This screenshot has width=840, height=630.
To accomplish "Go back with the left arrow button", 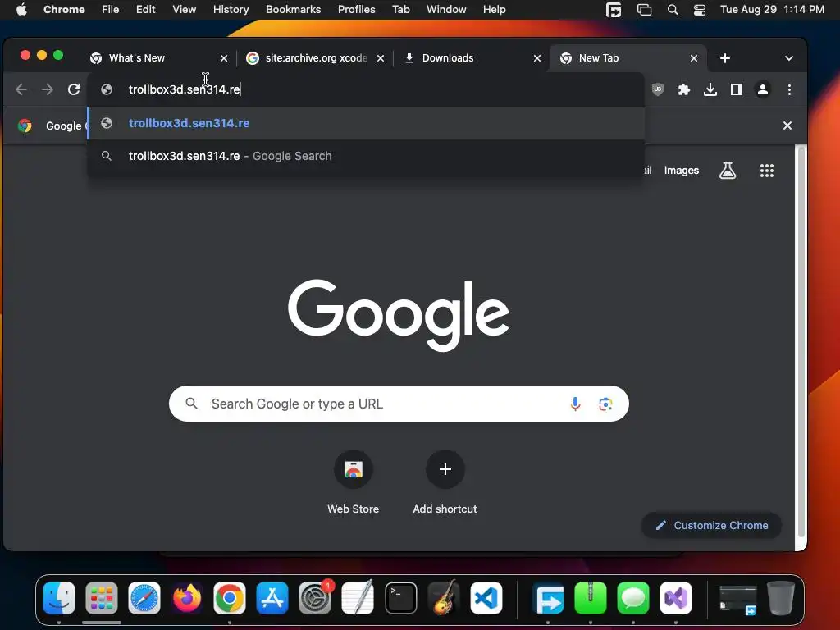I will pyautogui.click(x=21, y=89).
